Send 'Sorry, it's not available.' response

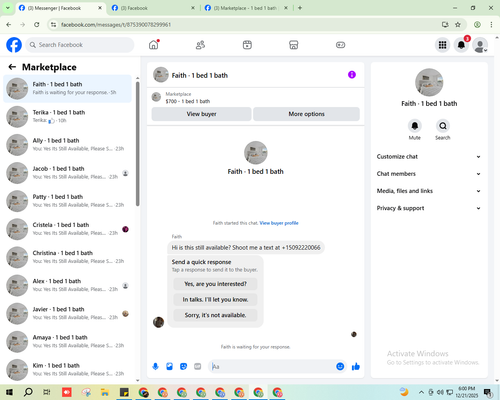215,315
